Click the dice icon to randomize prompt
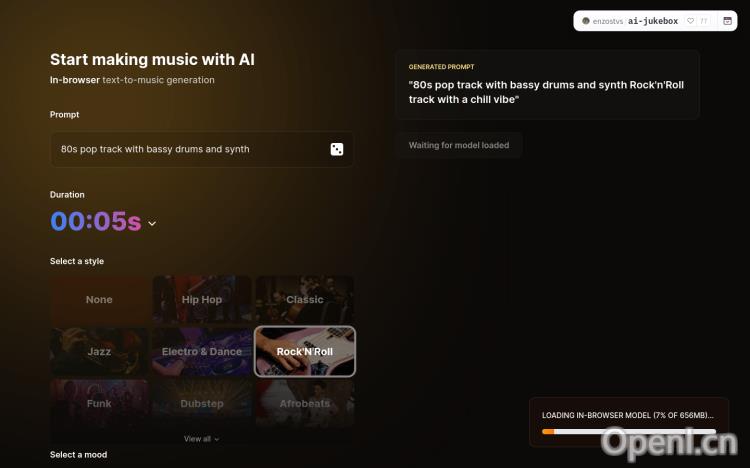The height and width of the screenshot is (468, 750). tap(337, 149)
